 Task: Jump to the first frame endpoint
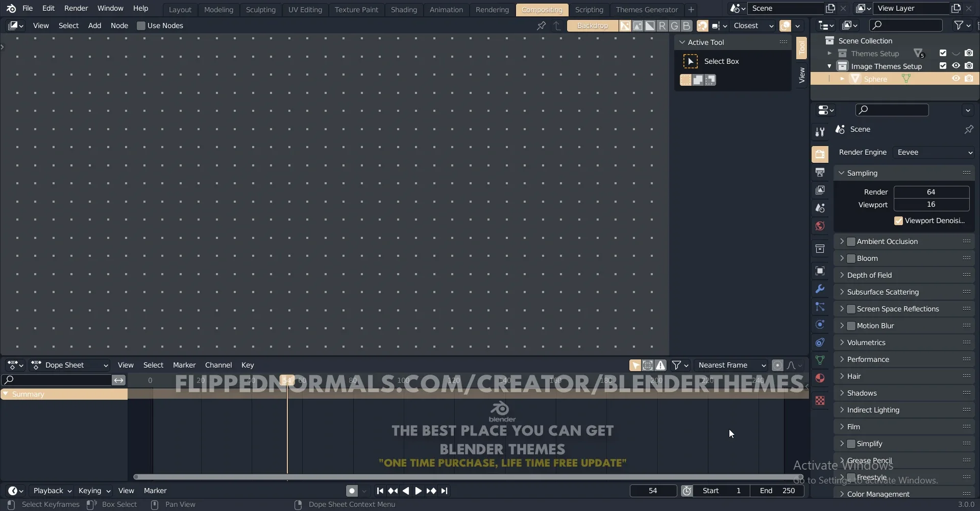pyautogui.click(x=380, y=491)
